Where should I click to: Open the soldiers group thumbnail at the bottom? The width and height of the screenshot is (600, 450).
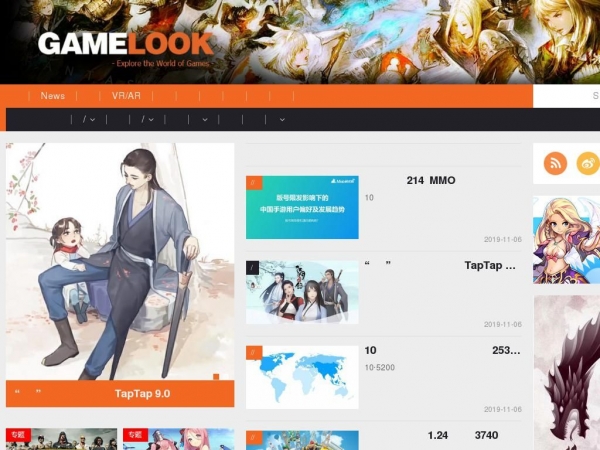(x=62, y=439)
